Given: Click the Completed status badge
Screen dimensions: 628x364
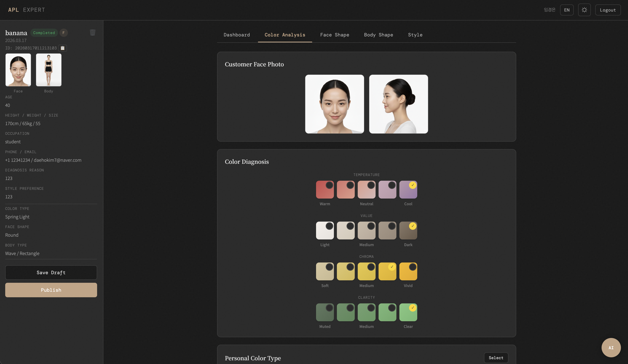Looking at the screenshot, I should (x=44, y=33).
